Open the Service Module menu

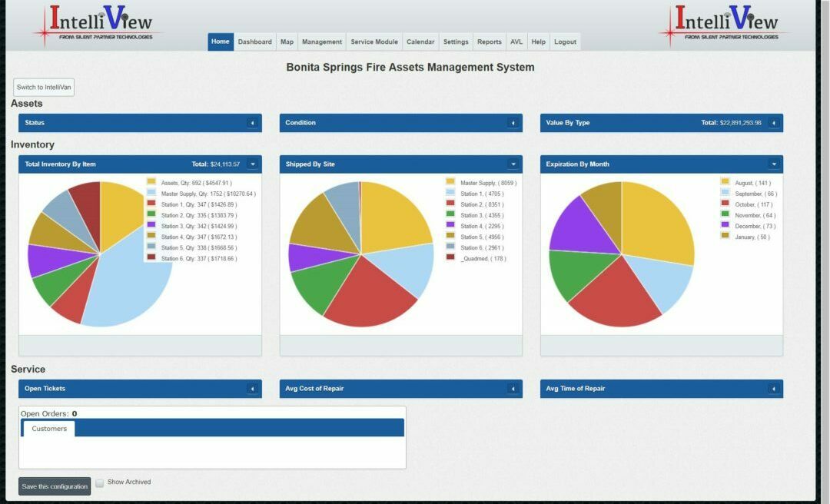click(373, 41)
